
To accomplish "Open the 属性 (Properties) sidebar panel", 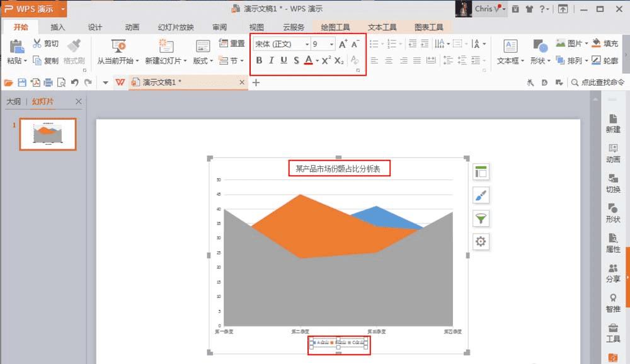I will tap(613, 242).
